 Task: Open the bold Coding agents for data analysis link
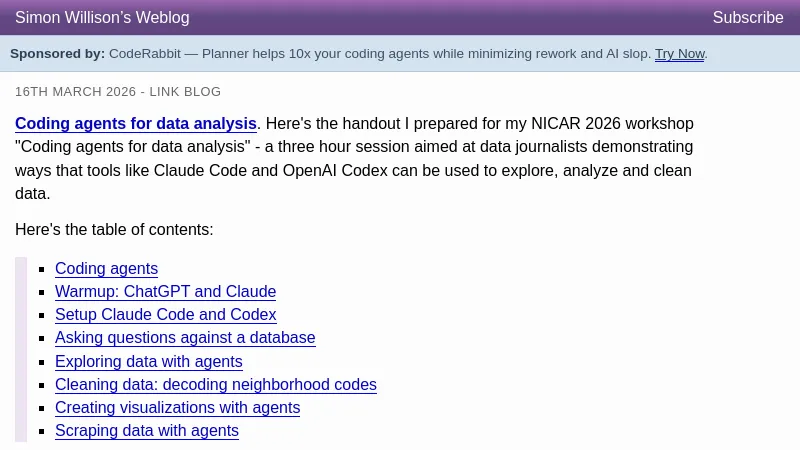136,124
